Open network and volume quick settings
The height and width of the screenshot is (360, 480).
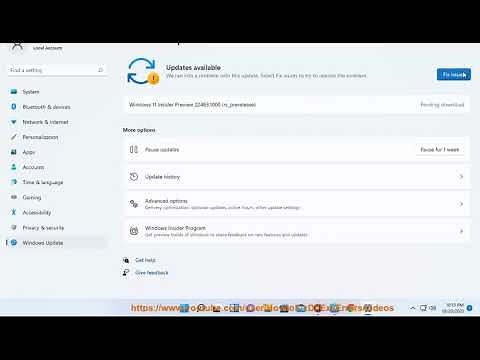pyautogui.click(x=428, y=308)
